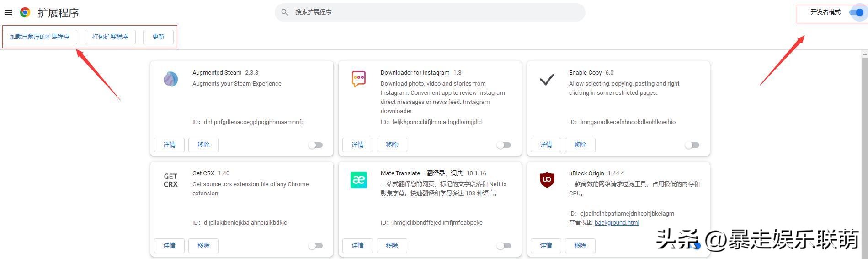The image size is (868, 259).
Task: Open the hamburger main menu
Action: [8, 12]
